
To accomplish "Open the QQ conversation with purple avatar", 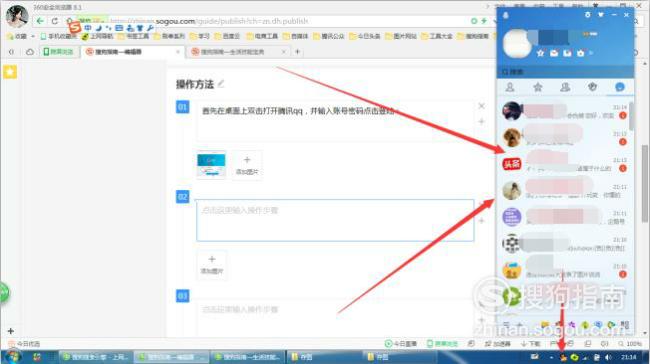I will (x=564, y=217).
